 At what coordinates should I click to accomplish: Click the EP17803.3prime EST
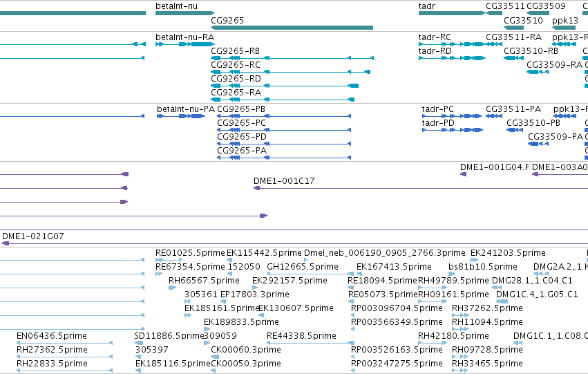point(223,301)
